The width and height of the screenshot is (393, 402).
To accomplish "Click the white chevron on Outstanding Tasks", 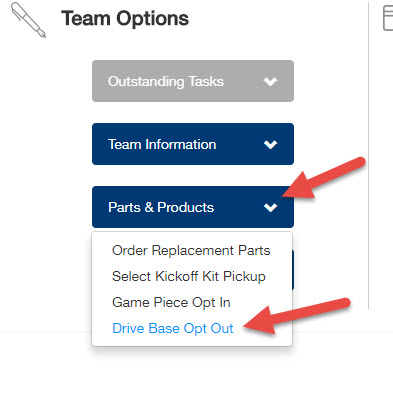I will click(270, 81).
